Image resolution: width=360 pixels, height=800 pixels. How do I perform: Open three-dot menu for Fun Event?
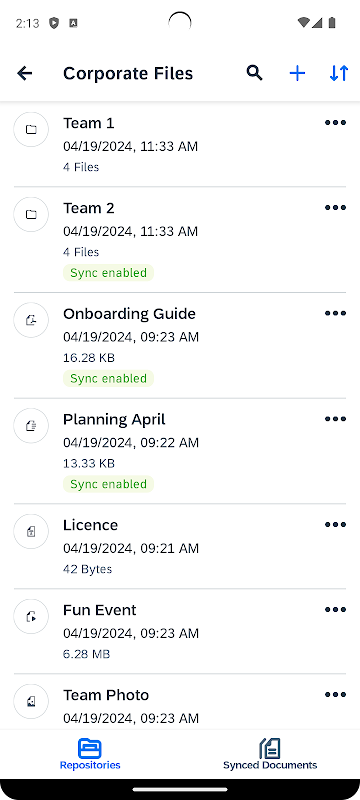tap(335, 610)
